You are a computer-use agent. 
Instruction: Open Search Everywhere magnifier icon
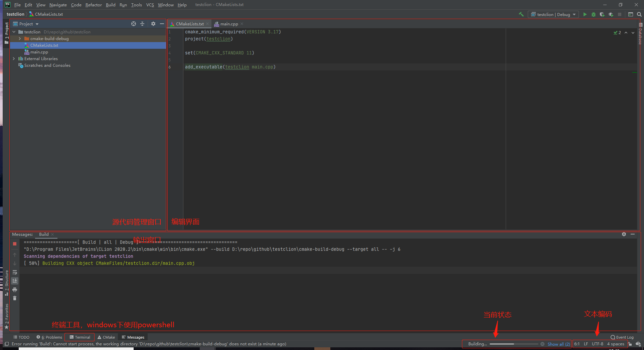tap(639, 14)
